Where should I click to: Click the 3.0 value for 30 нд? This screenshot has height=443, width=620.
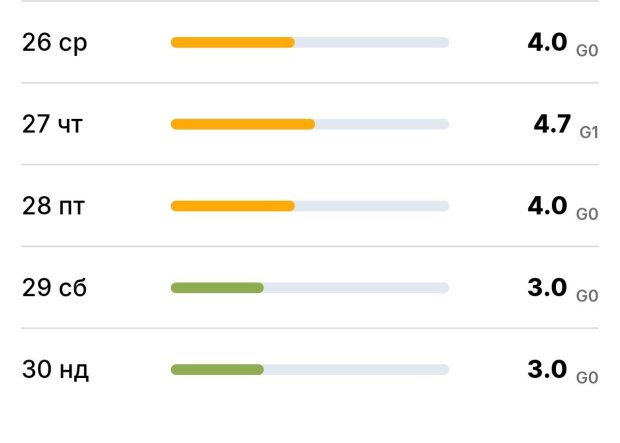click(547, 370)
